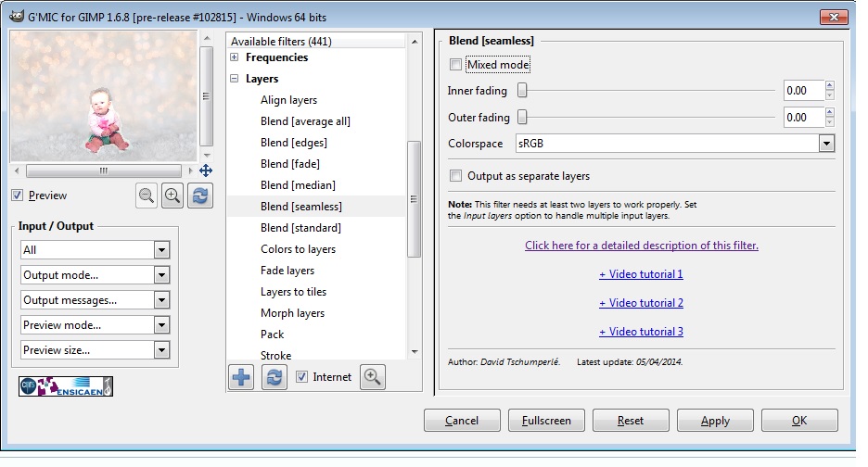868x467 pixels.
Task: Open the Output messages dropdown
Action: [95, 300]
